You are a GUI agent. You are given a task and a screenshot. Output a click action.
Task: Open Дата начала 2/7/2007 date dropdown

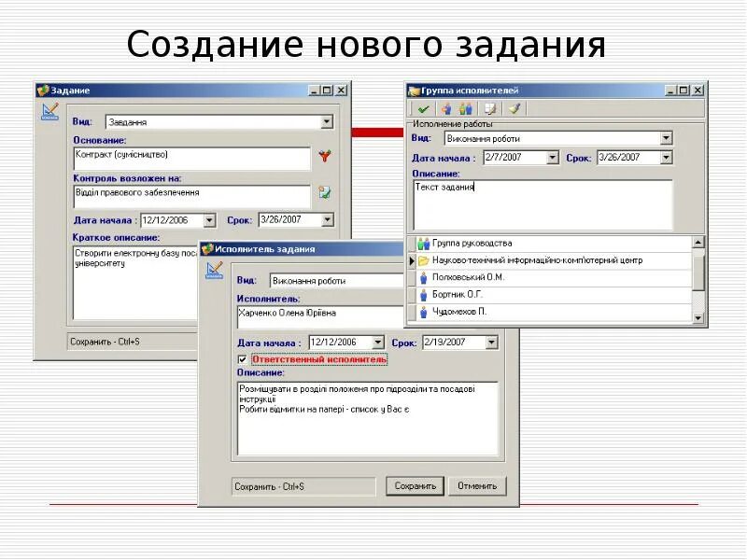click(552, 157)
